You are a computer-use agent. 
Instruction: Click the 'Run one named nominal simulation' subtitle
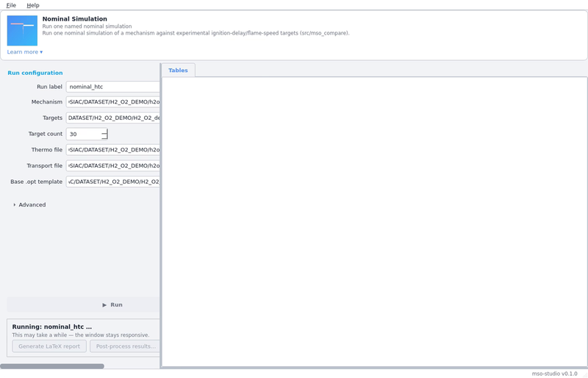pos(87,26)
